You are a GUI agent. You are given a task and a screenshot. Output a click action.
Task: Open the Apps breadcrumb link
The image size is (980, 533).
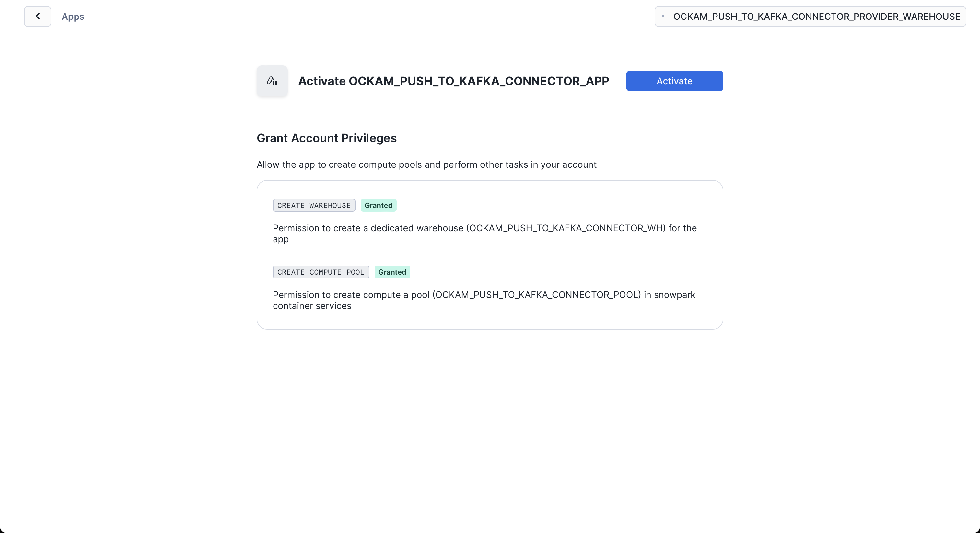click(x=73, y=17)
